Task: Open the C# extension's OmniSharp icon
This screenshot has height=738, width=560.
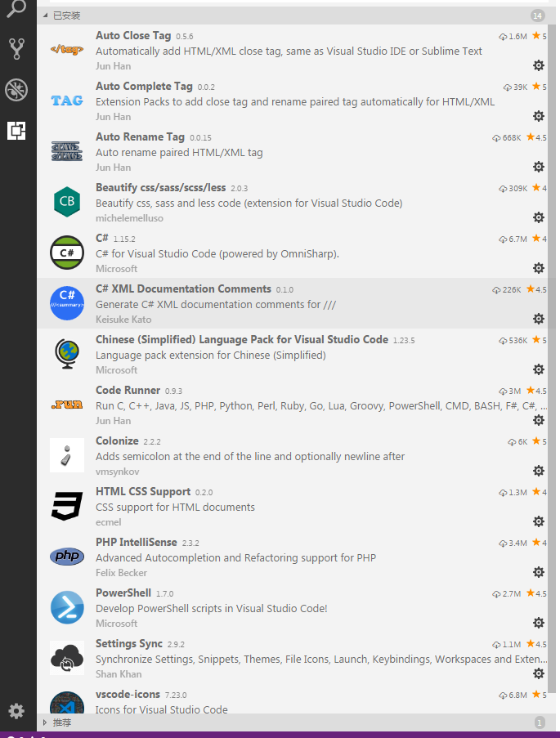Action: pos(66,253)
